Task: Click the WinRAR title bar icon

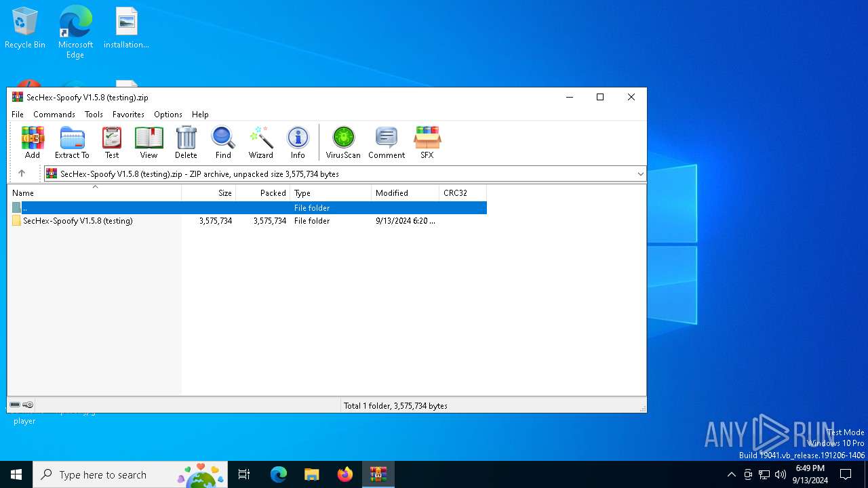Action: (x=18, y=97)
